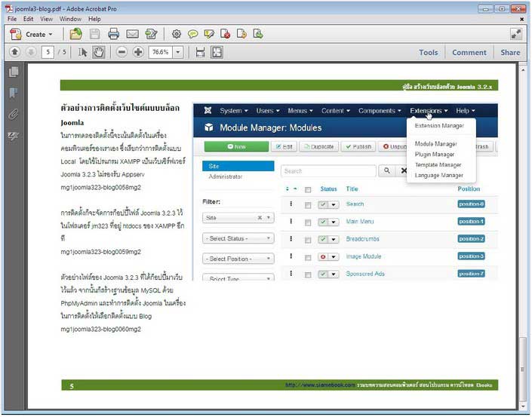Click the text 'mg1joomla323-blog0059mg2'
The image size is (532, 417).
[x=101, y=252]
